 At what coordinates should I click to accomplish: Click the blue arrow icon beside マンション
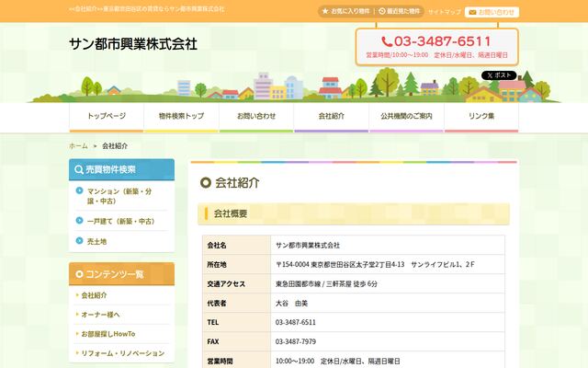(x=79, y=190)
